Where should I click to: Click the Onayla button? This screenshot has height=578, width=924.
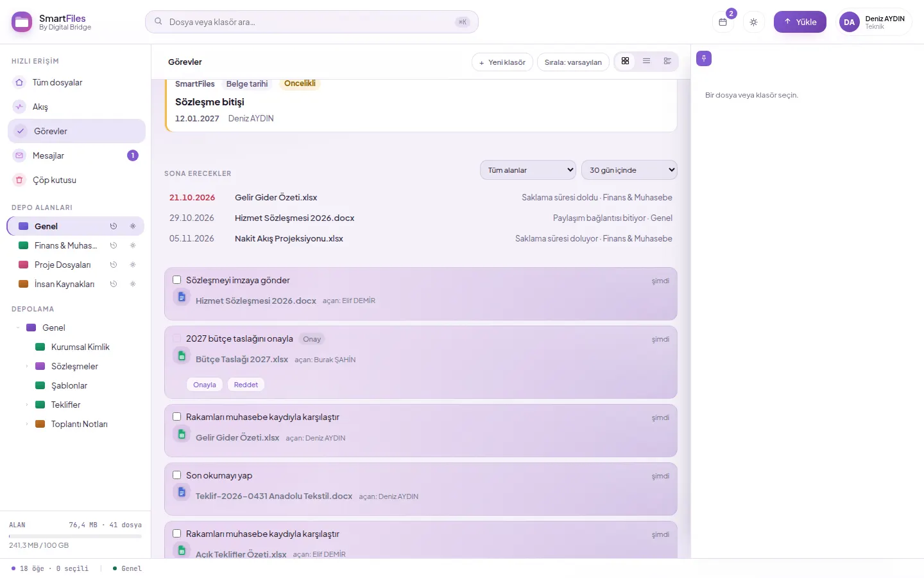tap(205, 385)
